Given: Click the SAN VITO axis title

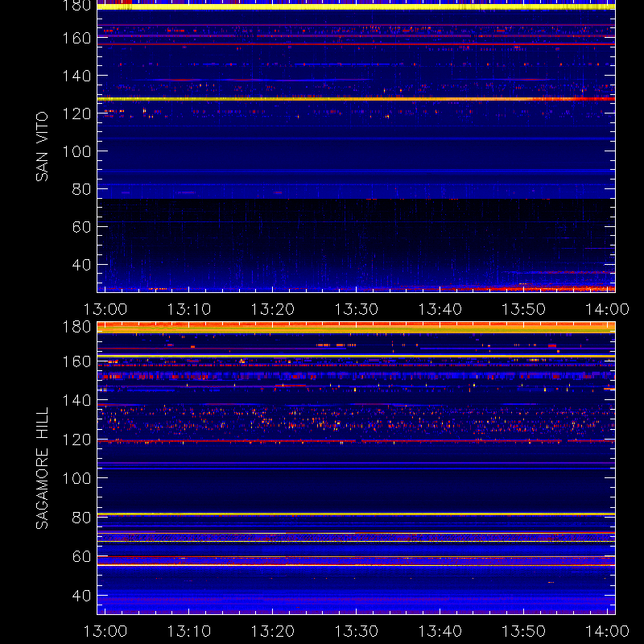Looking at the screenshot, I should [x=42, y=147].
